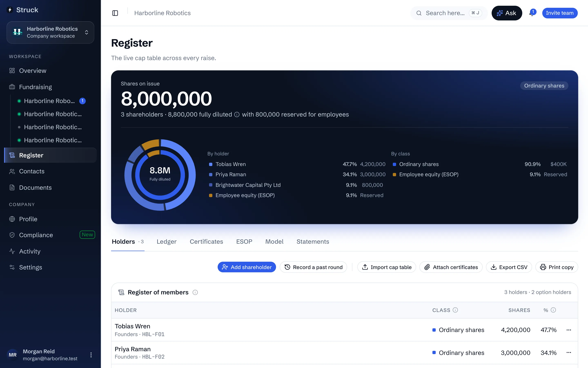The height and width of the screenshot is (368, 588).
Task: Click the fully diluted donut chart
Action: tap(160, 175)
